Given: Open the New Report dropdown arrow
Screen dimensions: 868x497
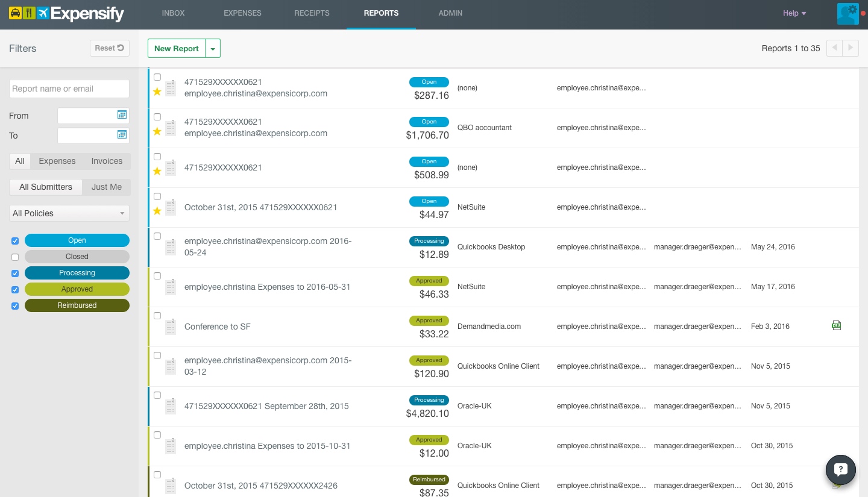Looking at the screenshot, I should pyautogui.click(x=213, y=48).
